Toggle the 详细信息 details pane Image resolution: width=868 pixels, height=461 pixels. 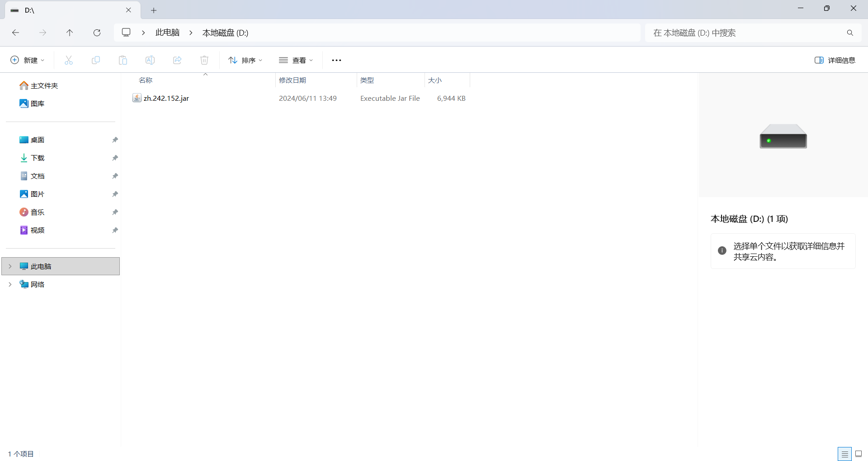pyautogui.click(x=835, y=60)
